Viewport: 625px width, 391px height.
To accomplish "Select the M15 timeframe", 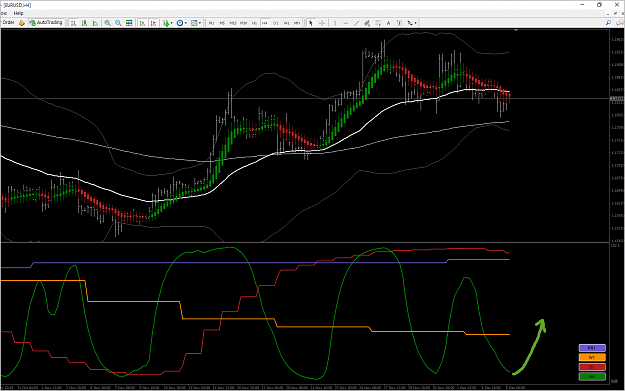I will pyautogui.click(x=232, y=23).
